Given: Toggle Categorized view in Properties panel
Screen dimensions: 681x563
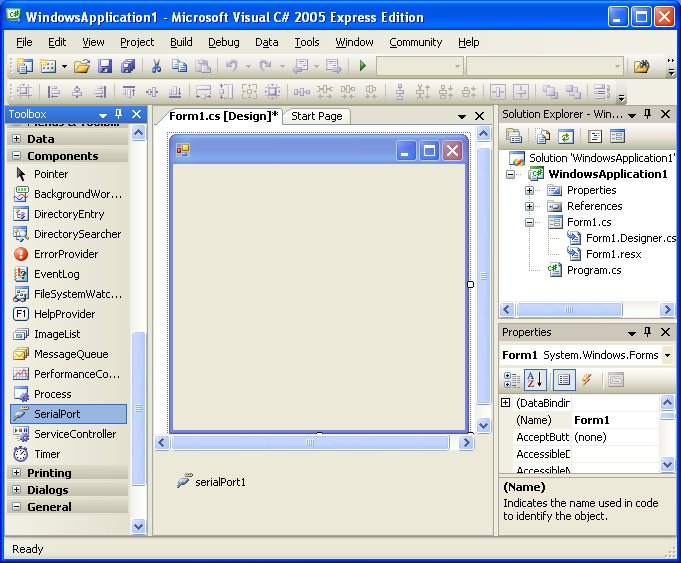Looking at the screenshot, I should tap(512, 380).
